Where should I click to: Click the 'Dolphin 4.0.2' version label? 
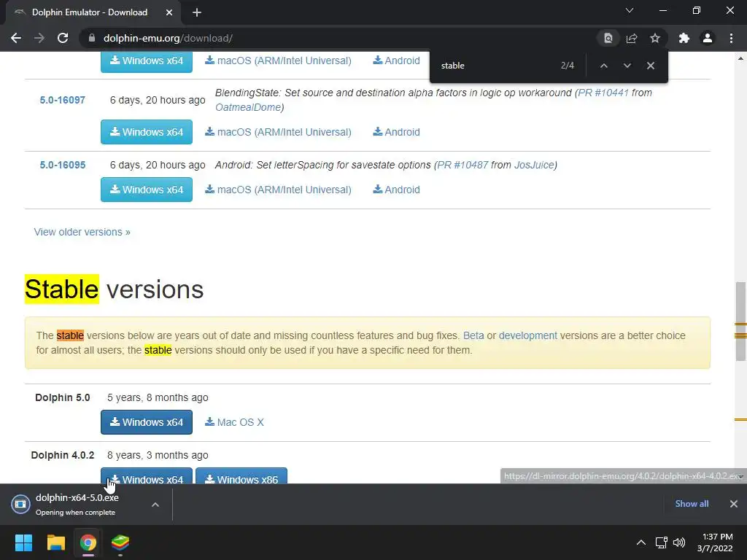pyautogui.click(x=63, y=455)
